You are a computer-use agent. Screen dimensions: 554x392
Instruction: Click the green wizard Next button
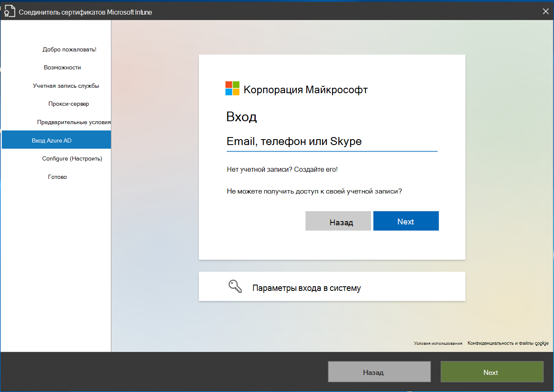point(492,372)
